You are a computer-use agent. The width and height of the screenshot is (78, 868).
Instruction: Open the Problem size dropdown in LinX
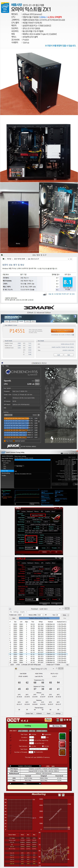[21, 615]
